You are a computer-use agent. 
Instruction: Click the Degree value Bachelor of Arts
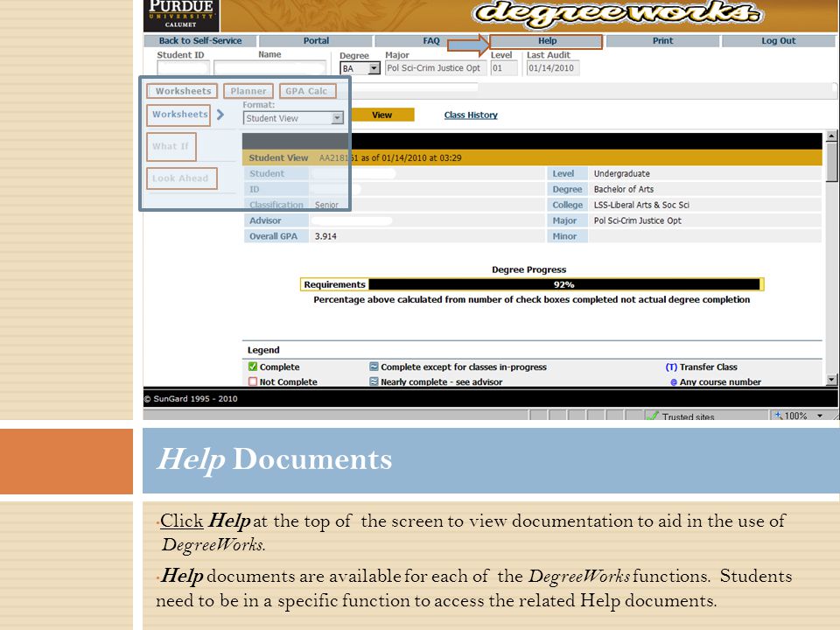[x=624, y=189]
